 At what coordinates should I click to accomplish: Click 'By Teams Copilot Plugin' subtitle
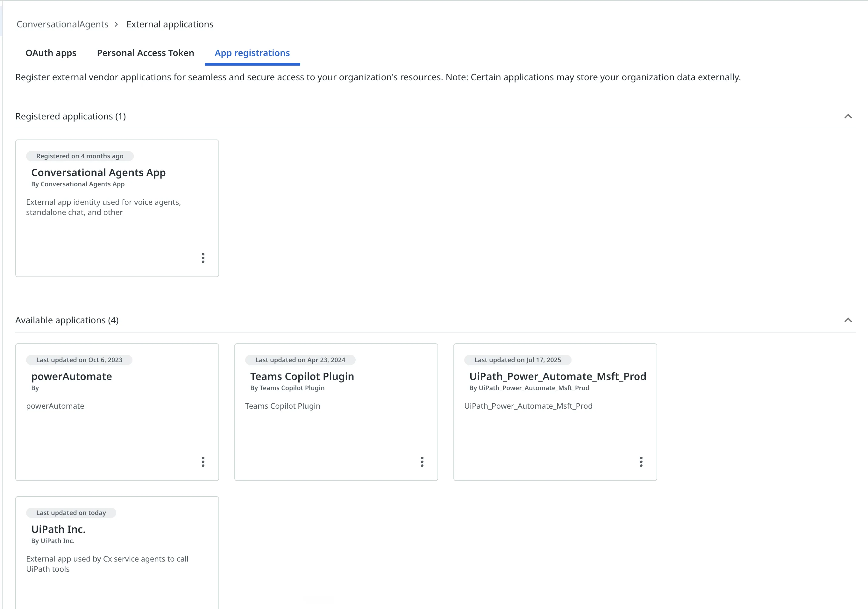[287, 388]
